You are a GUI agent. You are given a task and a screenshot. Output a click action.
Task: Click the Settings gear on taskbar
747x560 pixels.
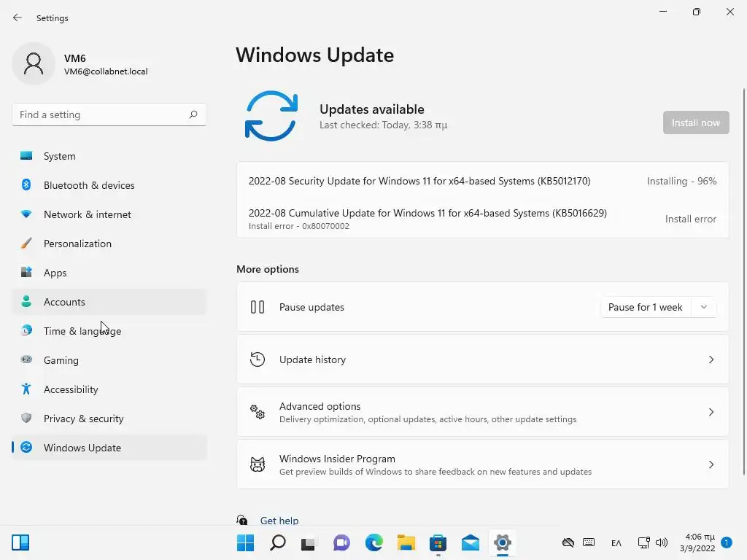coord(502,542)
